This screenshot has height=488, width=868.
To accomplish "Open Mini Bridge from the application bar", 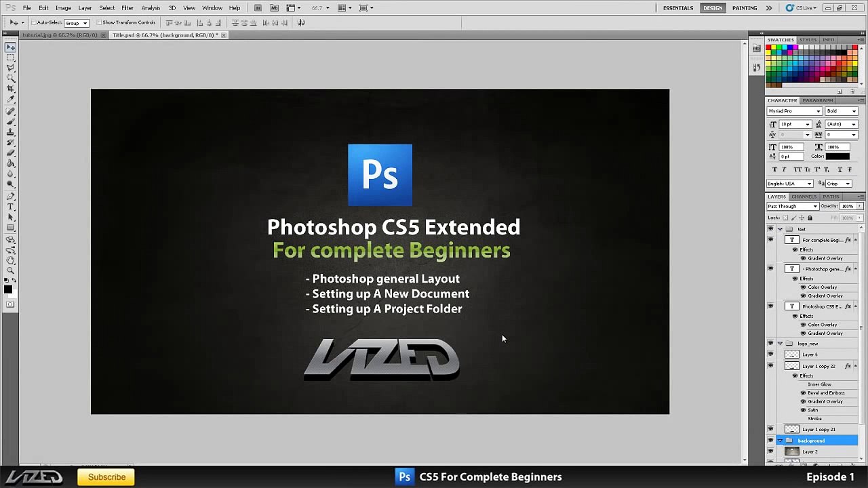I will point(274,8).
